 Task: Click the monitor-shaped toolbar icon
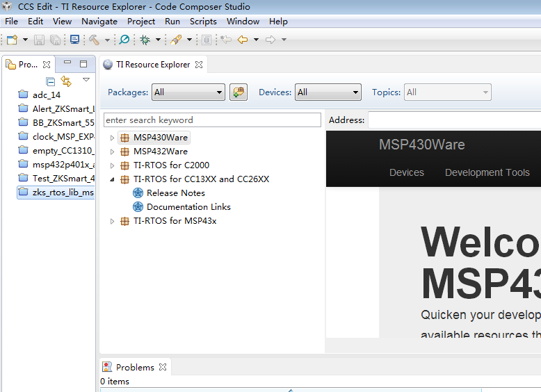coord(74,40)
